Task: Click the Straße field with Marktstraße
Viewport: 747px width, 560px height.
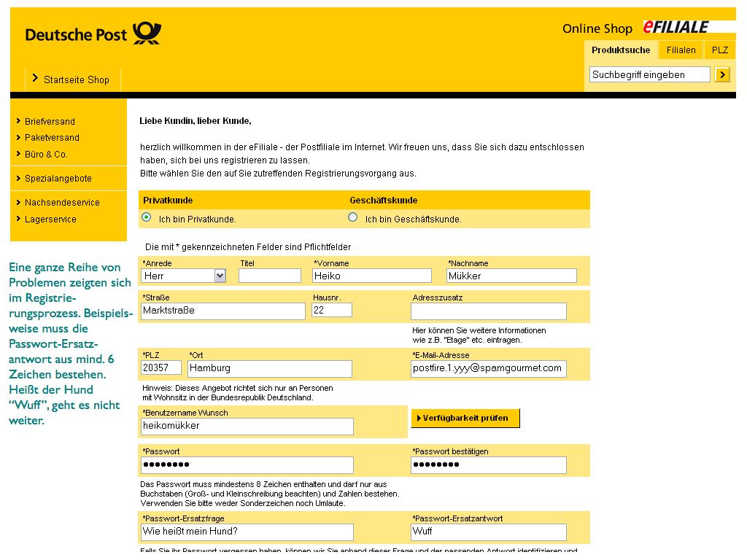Action: pos(223,311)
